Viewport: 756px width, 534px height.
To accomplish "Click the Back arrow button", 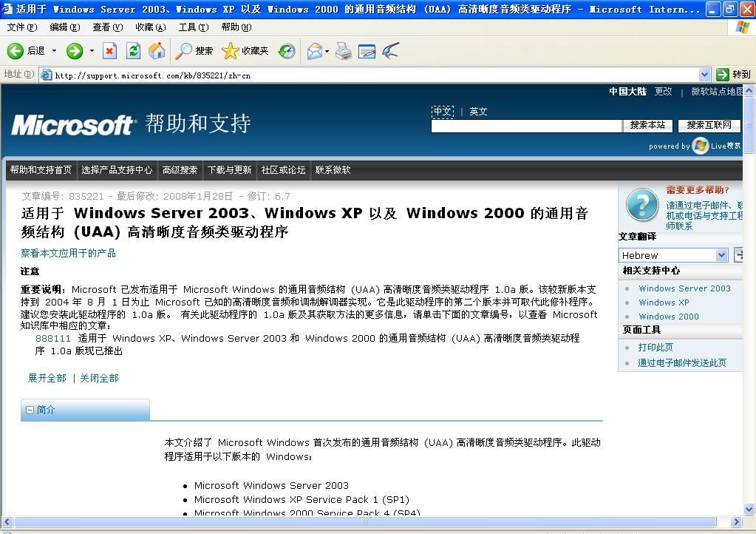I will click(x=16, y=50).
